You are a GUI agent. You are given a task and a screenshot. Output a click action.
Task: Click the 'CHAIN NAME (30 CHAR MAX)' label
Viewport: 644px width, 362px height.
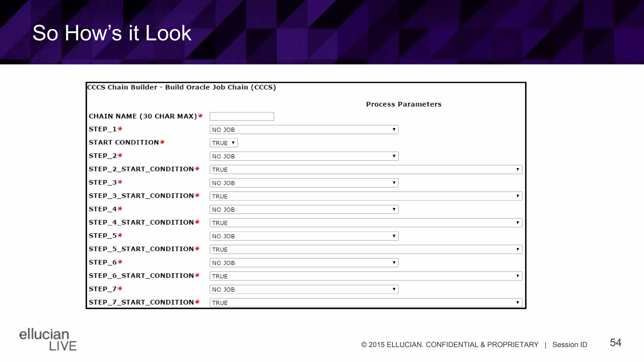point(143,116)
